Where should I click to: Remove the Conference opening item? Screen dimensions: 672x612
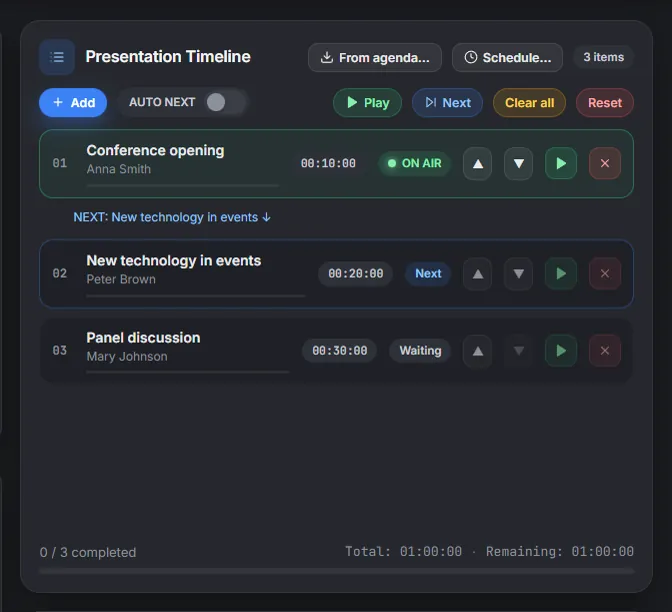tap(605, 163)
